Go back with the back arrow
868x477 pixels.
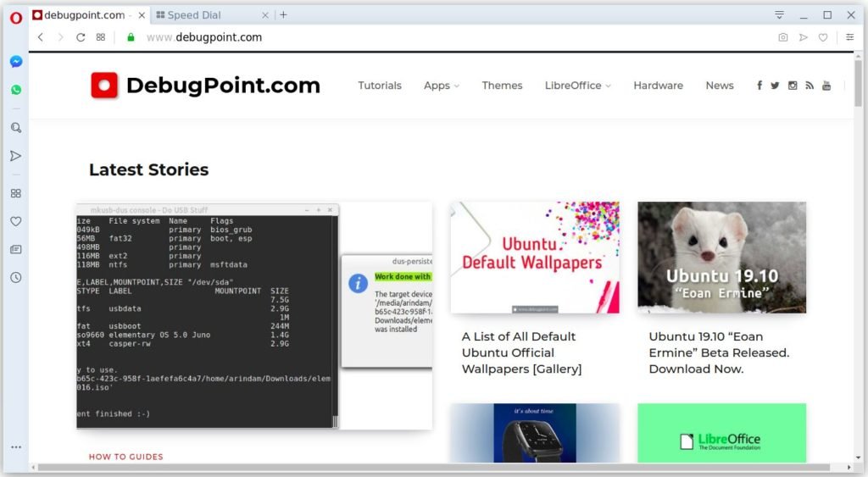(41, 37)
